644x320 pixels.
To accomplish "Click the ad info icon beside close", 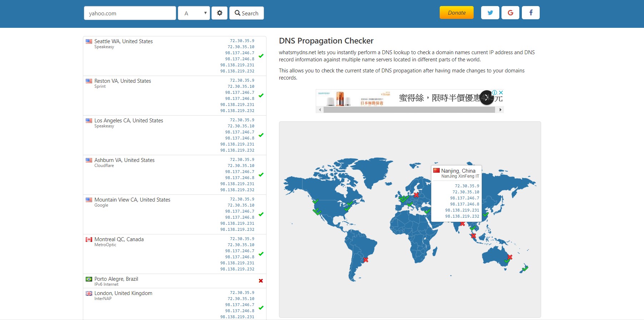I will (495, 92).
